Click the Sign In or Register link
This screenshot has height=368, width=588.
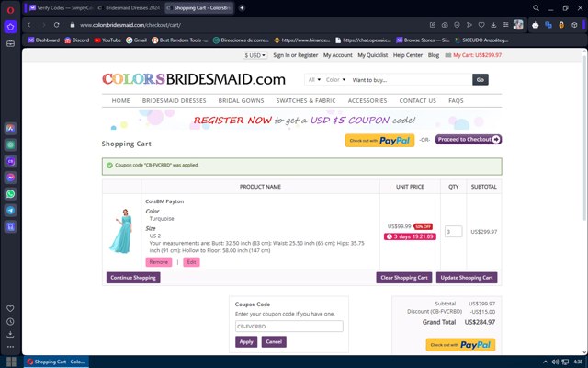(296, 55)
